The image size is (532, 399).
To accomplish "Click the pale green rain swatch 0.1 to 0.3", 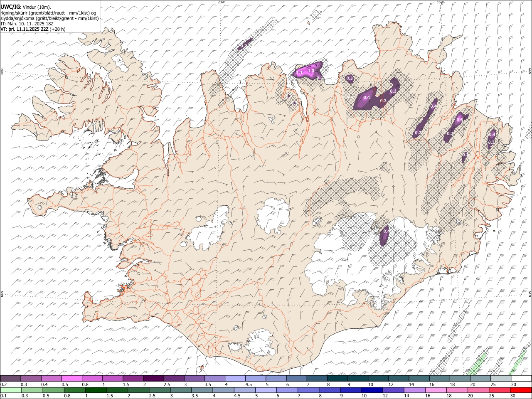I will (10, 390).
